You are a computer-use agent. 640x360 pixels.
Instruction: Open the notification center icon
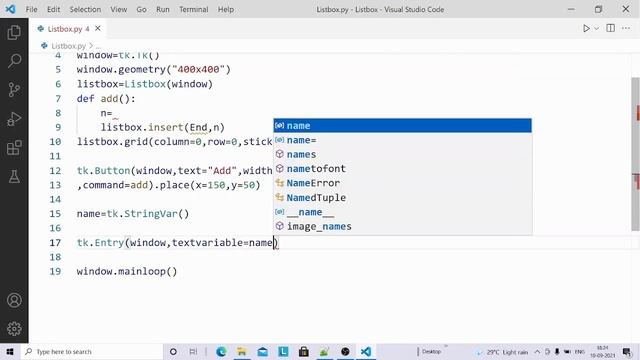pyautogui.click(x=627, y=351)
